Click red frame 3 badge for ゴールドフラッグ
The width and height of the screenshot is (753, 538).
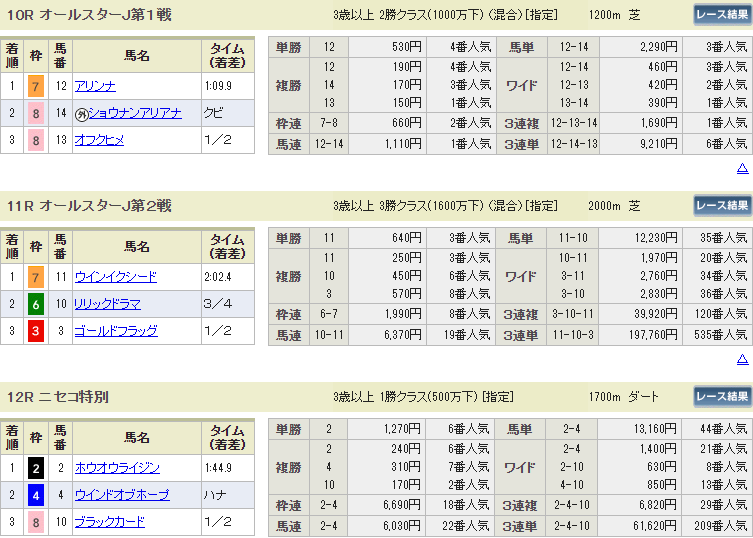[x=36, y=331]
